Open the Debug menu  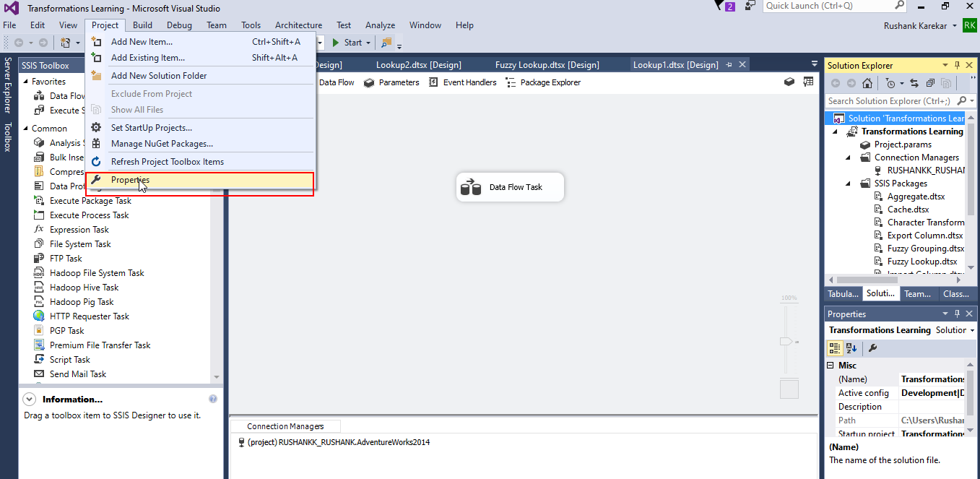click(179, 25)
